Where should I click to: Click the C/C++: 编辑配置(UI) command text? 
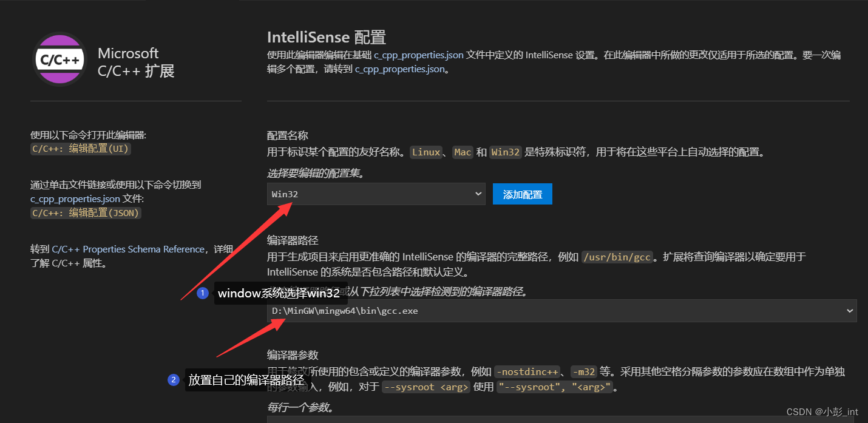80,149
